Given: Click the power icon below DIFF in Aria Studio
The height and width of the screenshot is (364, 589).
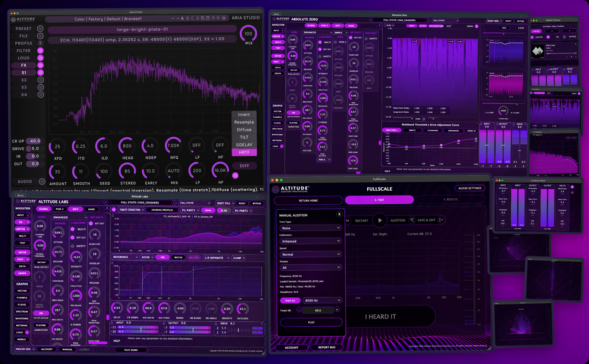Looking at the screenshot, I should [x=235, y=175].
